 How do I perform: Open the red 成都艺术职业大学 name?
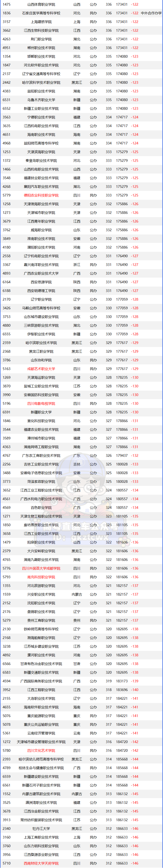[41, 369]
